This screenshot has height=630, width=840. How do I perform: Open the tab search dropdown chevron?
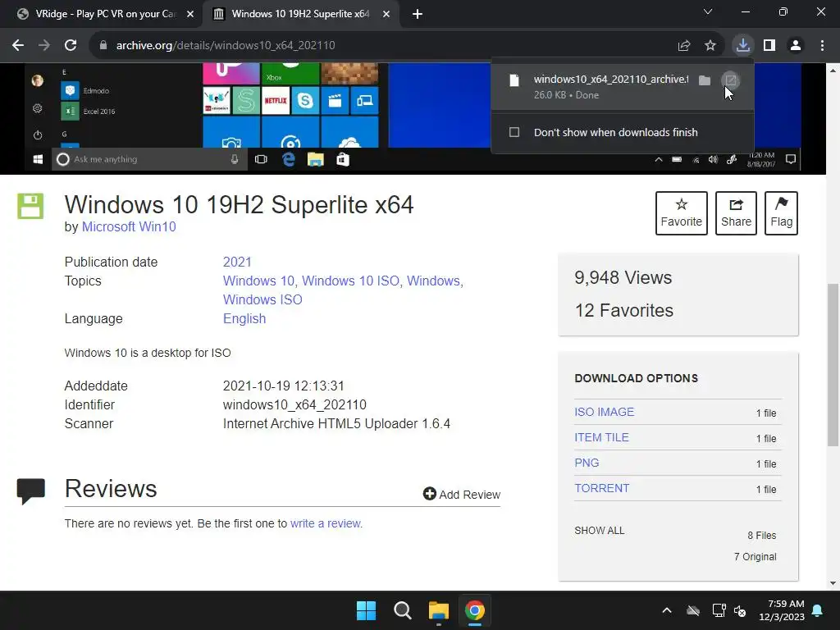pos(708,11)
